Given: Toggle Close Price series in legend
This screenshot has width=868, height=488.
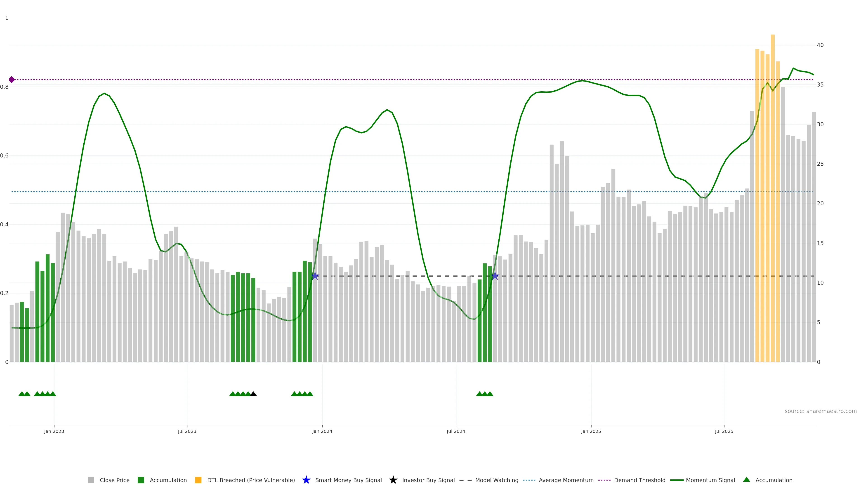Looking at the screenshot, I should (x=114, y=480).
